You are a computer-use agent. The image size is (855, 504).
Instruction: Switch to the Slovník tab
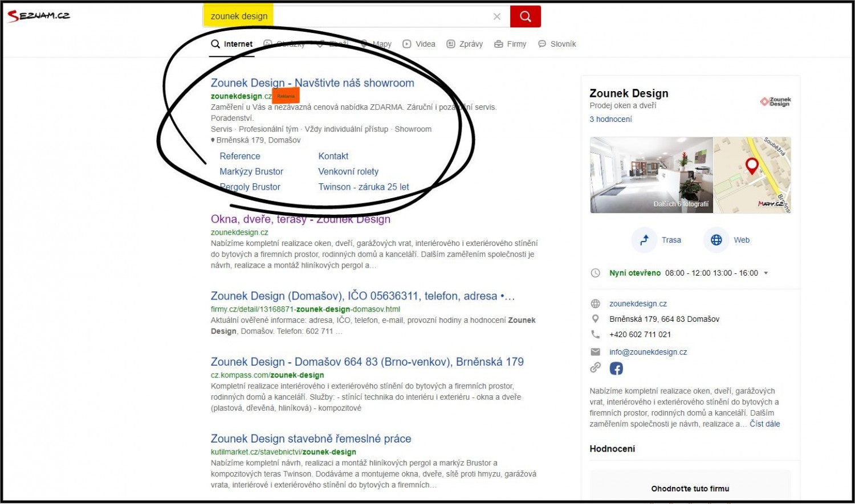(x=557, y=44)
